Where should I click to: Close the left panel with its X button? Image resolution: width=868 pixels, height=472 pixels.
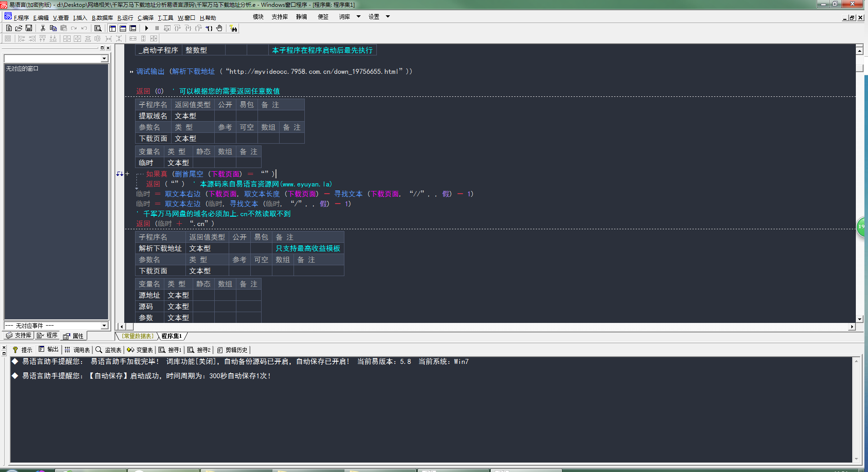[108, 48]
